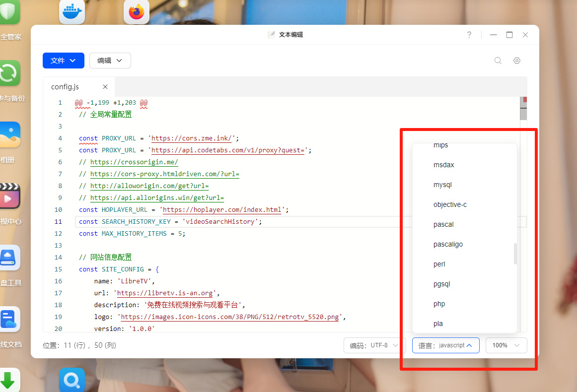The height and width of the screenshot is (392, 577).
Task: Choose pla in the language list
Action: pyautogui.click(x=438, y=324)
